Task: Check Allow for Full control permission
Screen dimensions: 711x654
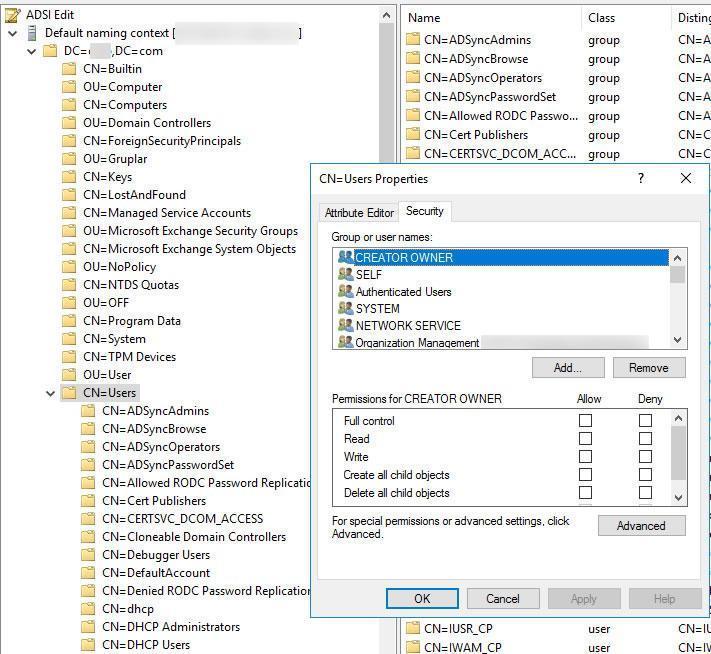Action: [x=585, y=421]
